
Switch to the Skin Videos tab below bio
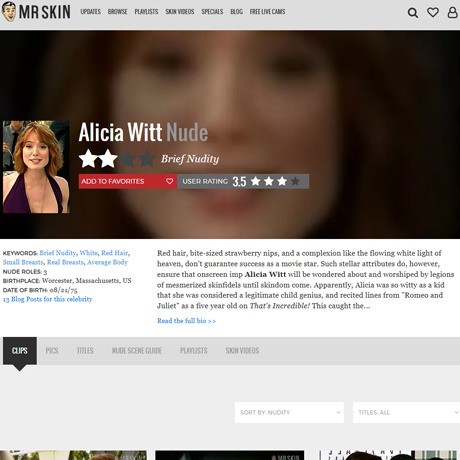[242, 351]
